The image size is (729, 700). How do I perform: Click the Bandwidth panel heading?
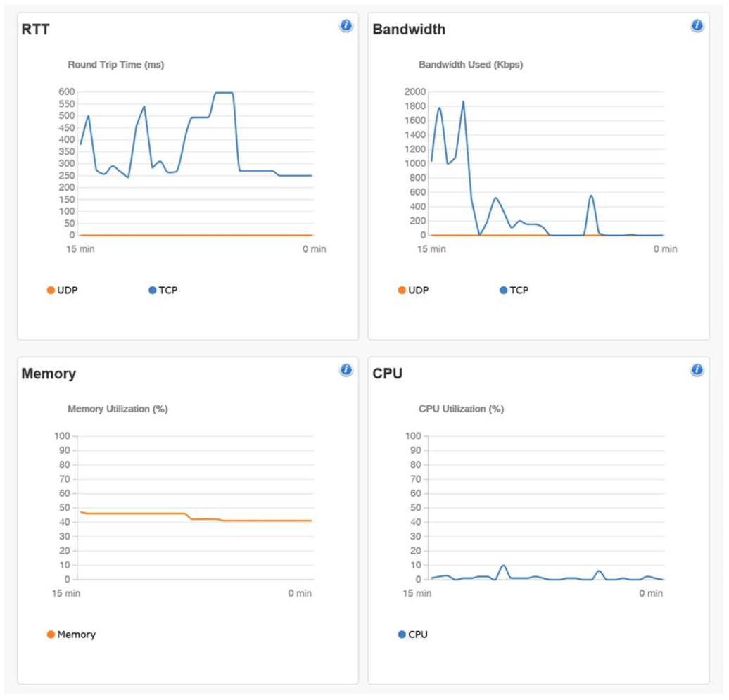point(409,30)
